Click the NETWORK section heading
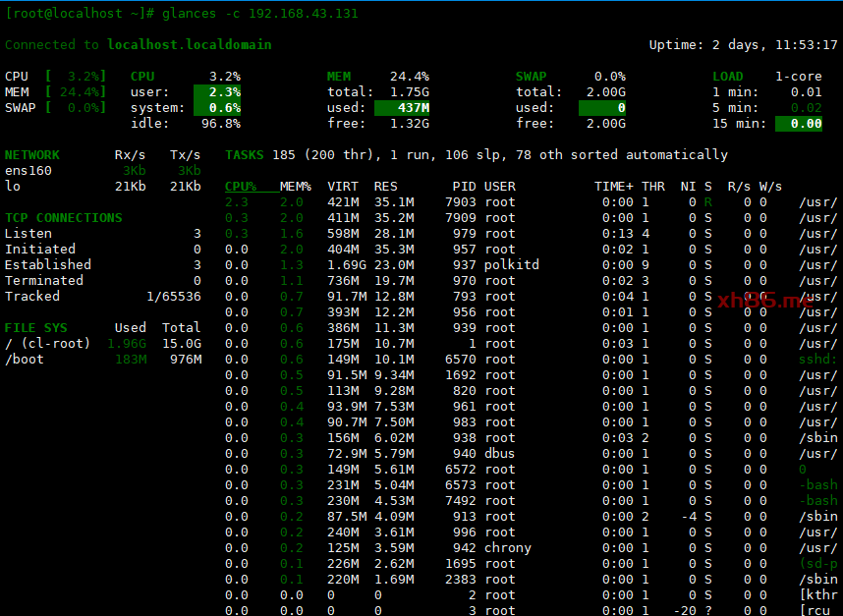This screenshot has width=843, height=616. 31,154
